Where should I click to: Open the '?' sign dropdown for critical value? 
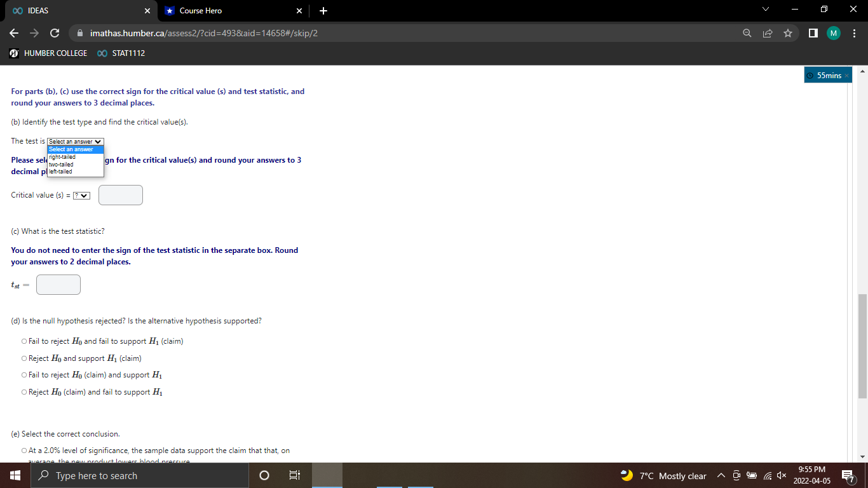(80, 195)
